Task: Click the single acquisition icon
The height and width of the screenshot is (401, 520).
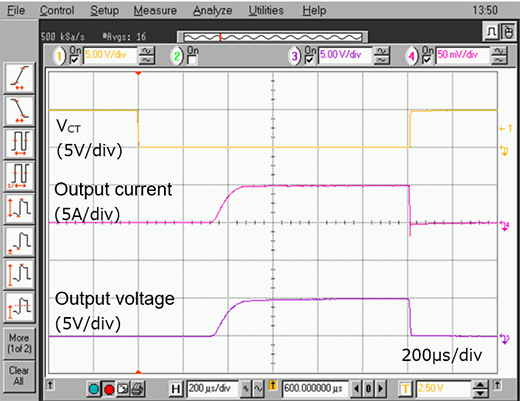Action: pos(123,389)
